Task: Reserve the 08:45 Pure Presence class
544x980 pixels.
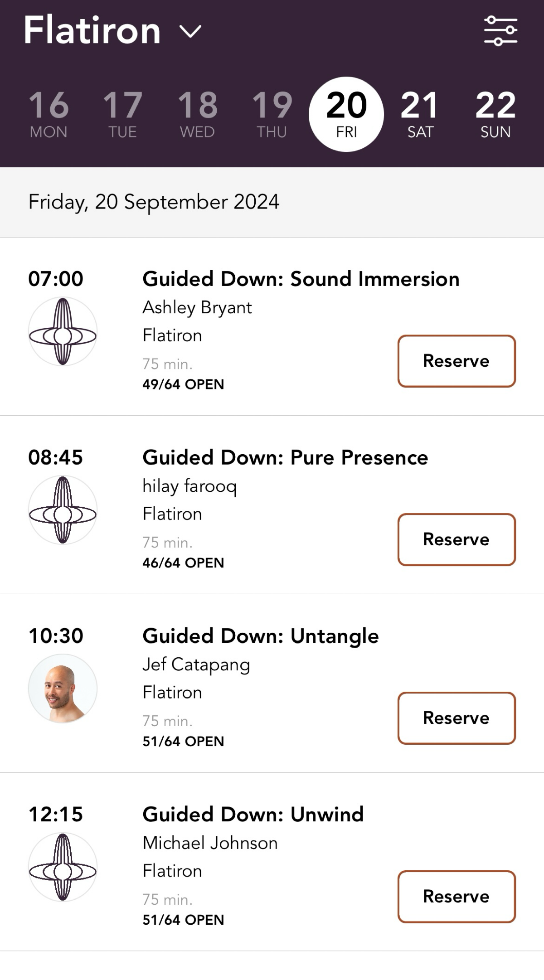Action: click(457, 539)
